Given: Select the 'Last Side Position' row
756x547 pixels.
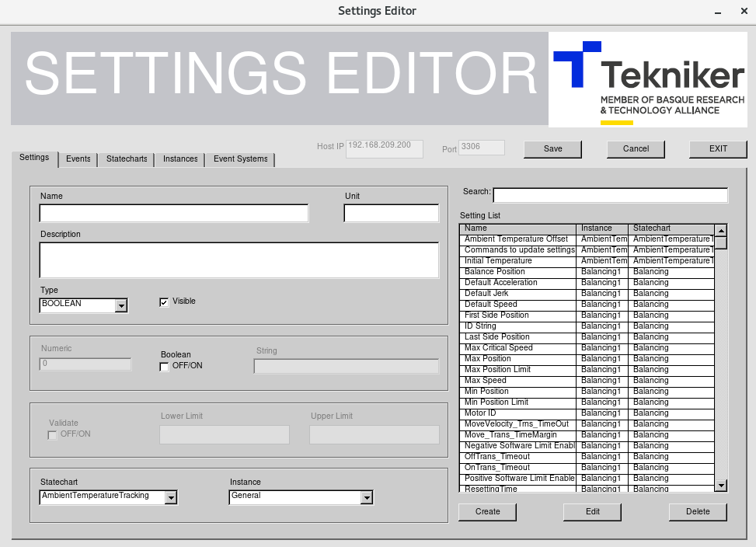Looking at the screenshot, I should point(587,337).
